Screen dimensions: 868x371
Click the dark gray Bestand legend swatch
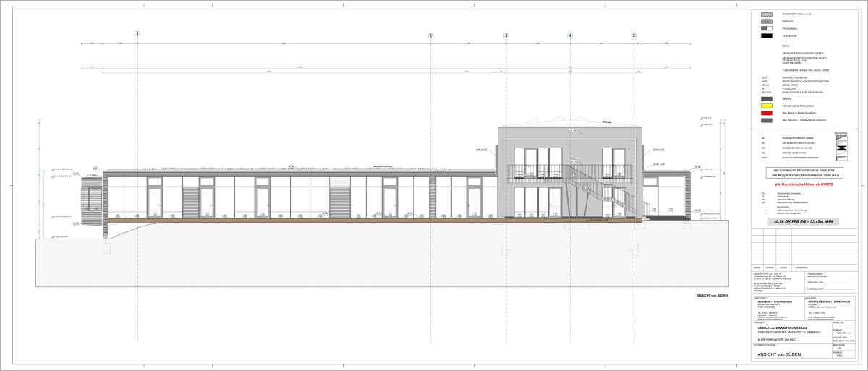pos(766,98)
